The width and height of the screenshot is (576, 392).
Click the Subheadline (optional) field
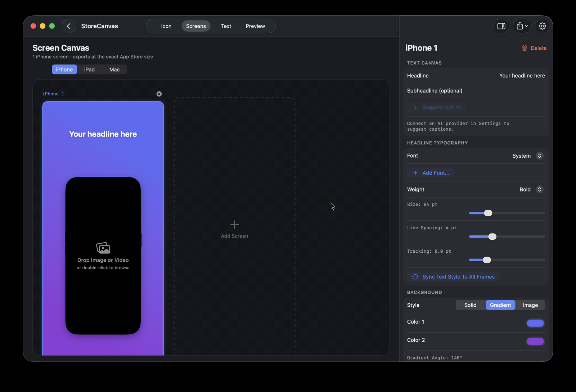click(476, 91)
